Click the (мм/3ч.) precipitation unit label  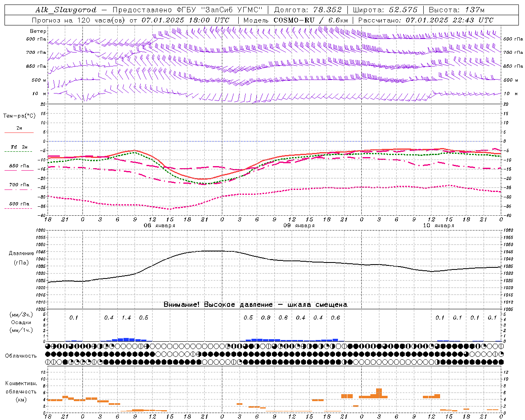(x=21, y=315)
